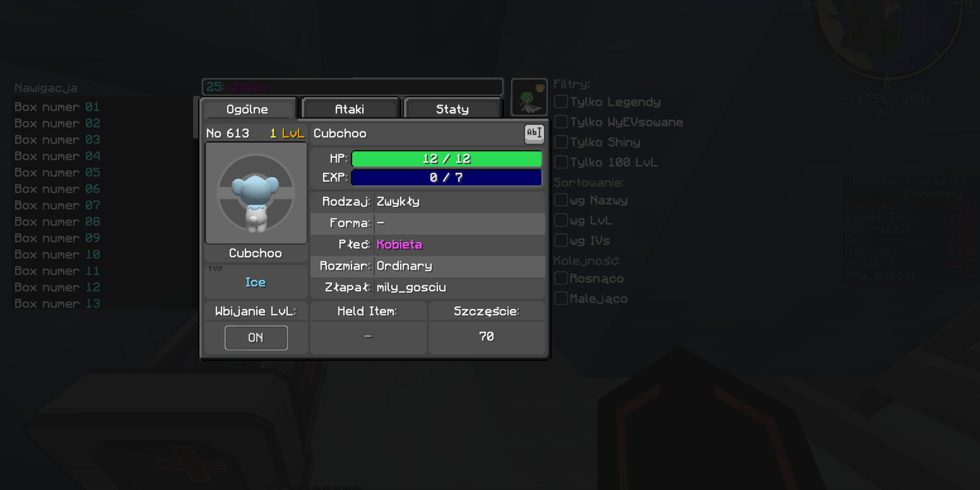The image size is (980, 490).
Task: Switch to the Ataki tab
Action: click(x=350, y=109)
